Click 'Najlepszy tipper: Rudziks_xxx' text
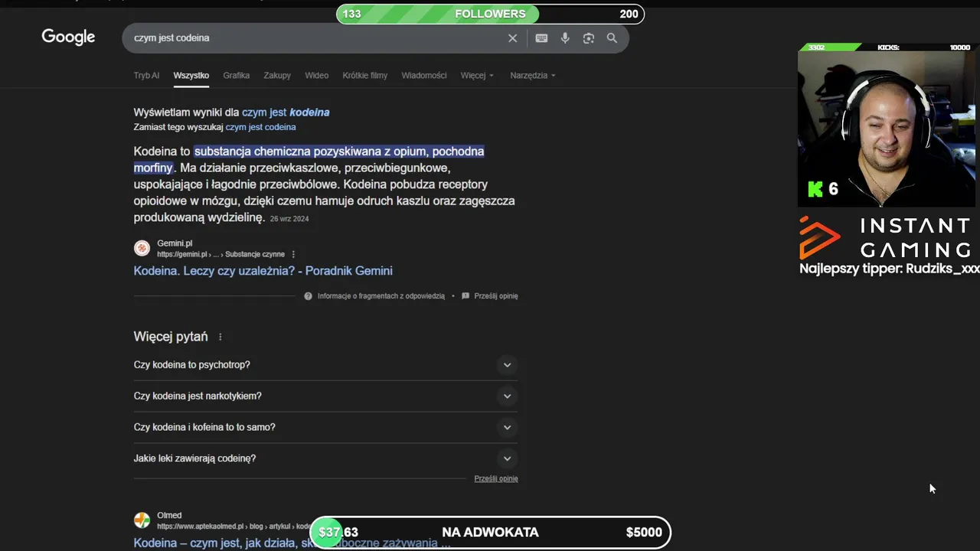Image resolution: width=980 pixels, height=551 pixels. [x=890, y=269]
